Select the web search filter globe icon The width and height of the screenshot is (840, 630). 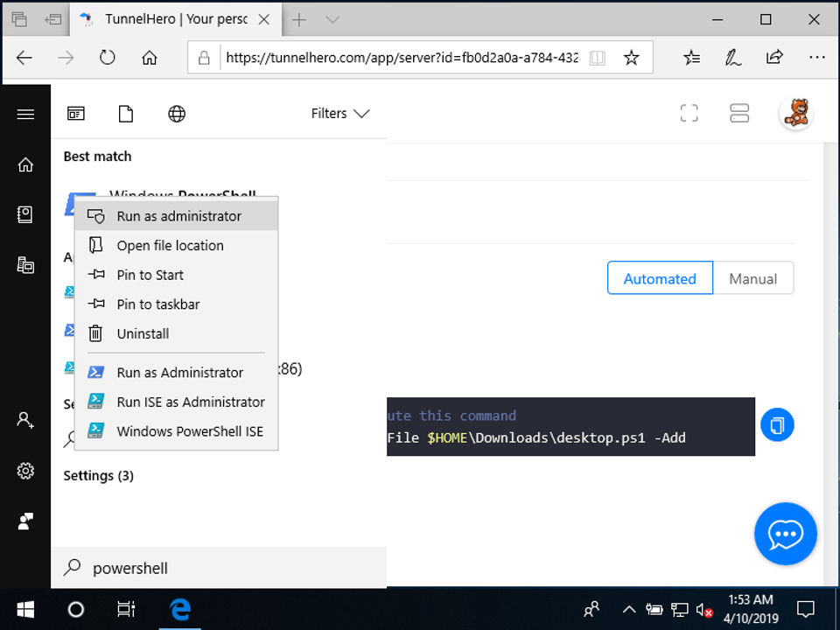pyautogui.click(x=177, y=114)
